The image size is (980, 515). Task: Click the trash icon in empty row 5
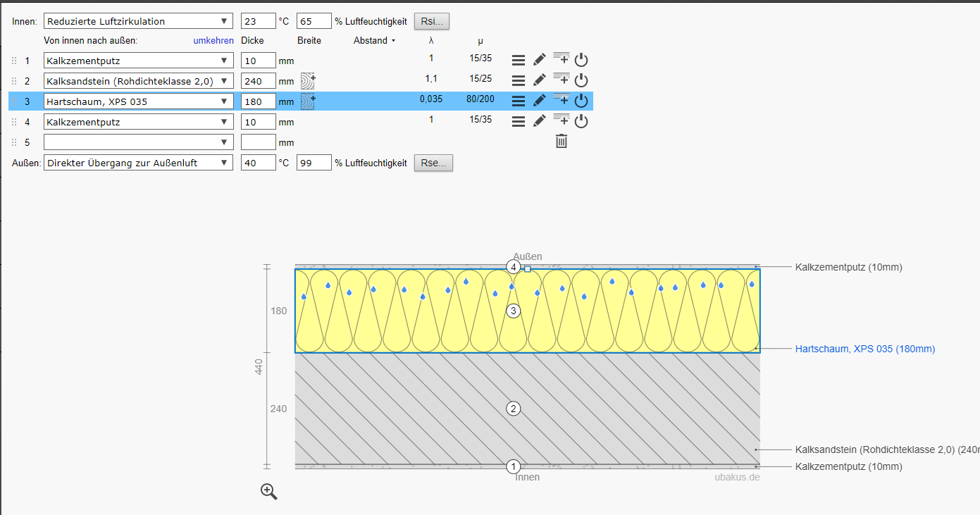(x=561, y=142)
